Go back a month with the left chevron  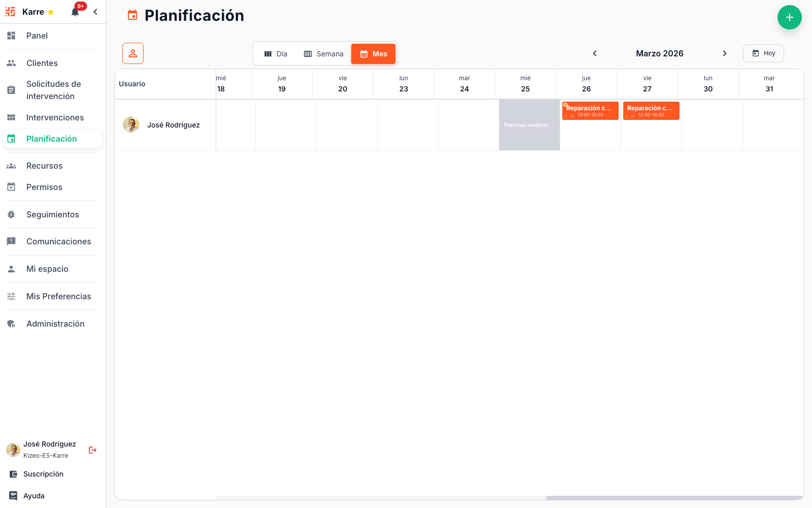595,53
